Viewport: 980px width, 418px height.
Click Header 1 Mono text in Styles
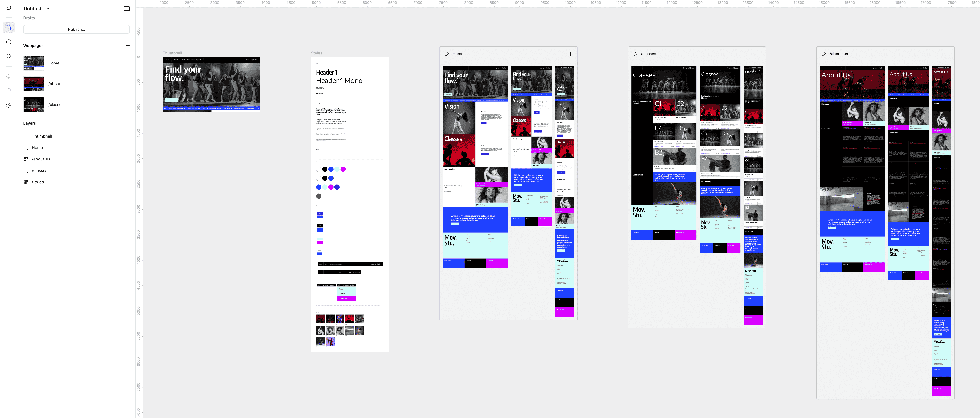tap(339, 81)
